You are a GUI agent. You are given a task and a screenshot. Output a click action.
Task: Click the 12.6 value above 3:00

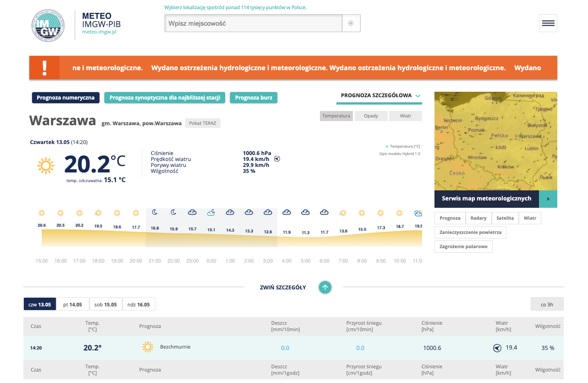268,232
